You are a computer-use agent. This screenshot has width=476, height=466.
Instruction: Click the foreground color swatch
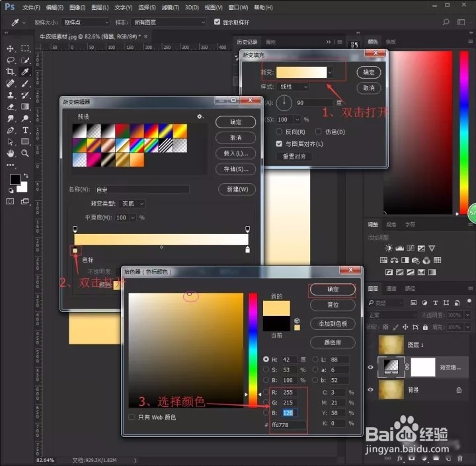15,179
